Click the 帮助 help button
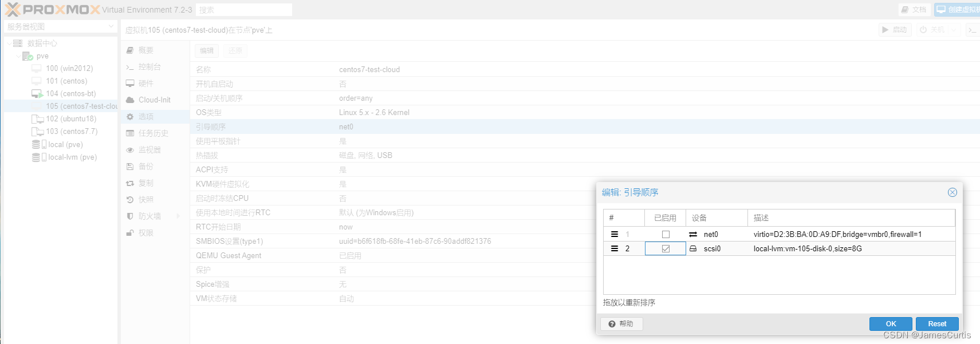 621,324
